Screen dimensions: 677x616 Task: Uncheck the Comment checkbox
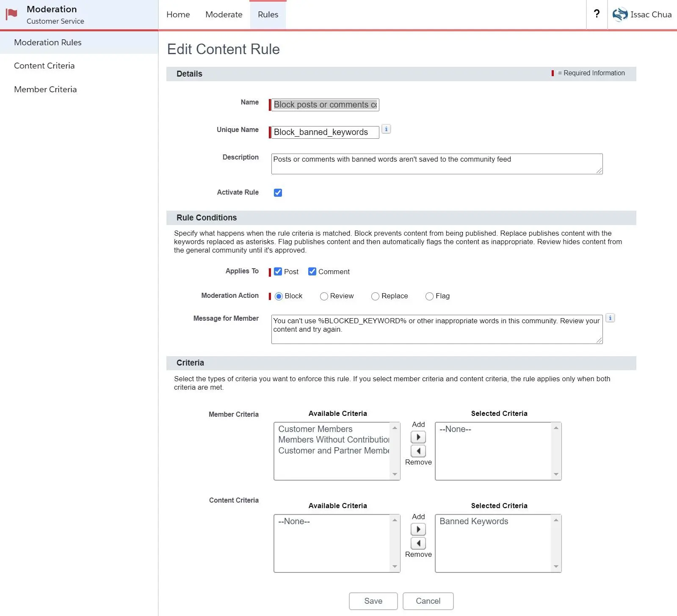coord(312,272)
